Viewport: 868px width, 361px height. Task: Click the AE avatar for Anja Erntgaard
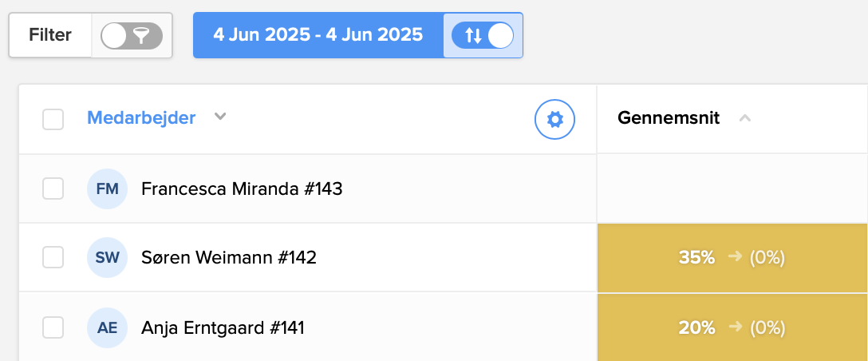click(107, 327)
